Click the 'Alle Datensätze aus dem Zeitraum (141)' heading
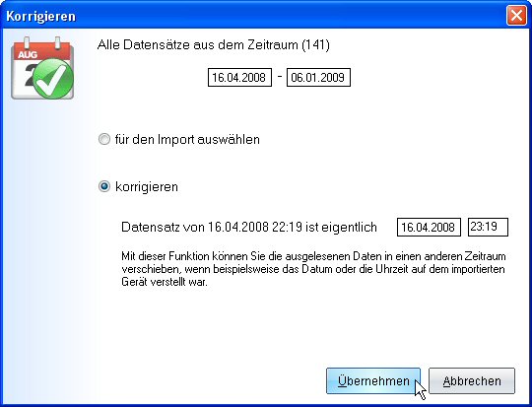The image size is (532, 407). click(x=214, y=44)
